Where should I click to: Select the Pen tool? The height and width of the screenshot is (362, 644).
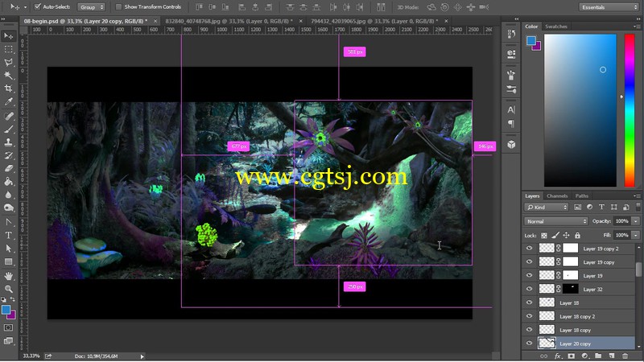tap(8, 222)
